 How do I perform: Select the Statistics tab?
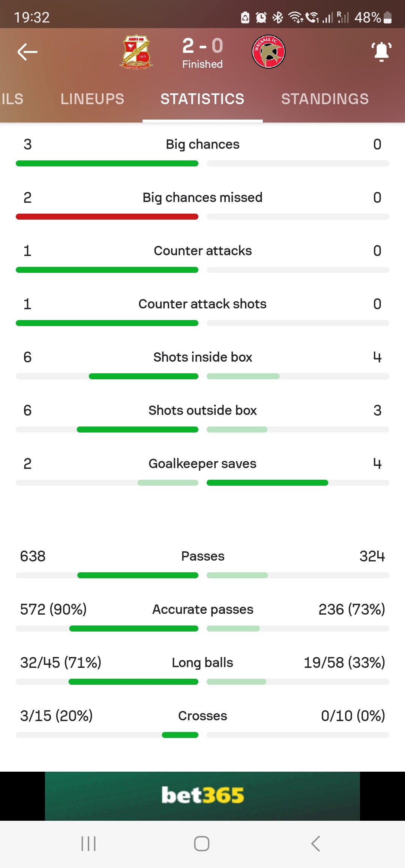click(202, 99)
